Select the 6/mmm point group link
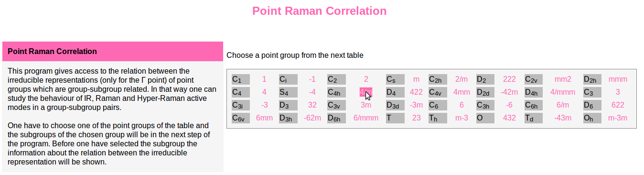Viewport: 644px width, 175px height. click(366, 118)
